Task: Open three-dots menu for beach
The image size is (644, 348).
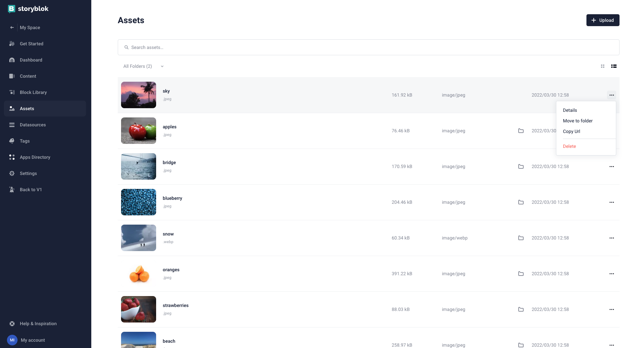Action: (612, 345)
